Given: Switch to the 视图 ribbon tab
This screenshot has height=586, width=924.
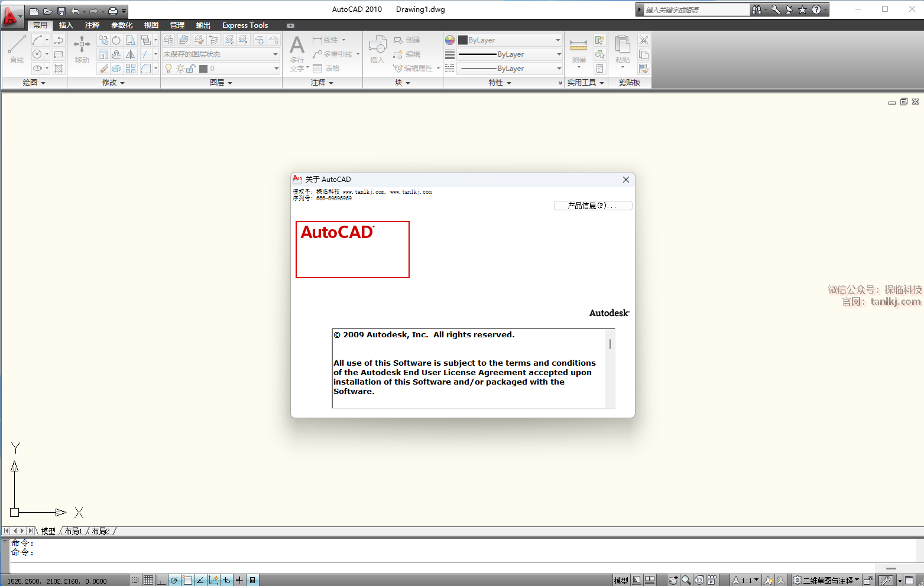Looking at the screenshot, I should [x=151, y=25].
